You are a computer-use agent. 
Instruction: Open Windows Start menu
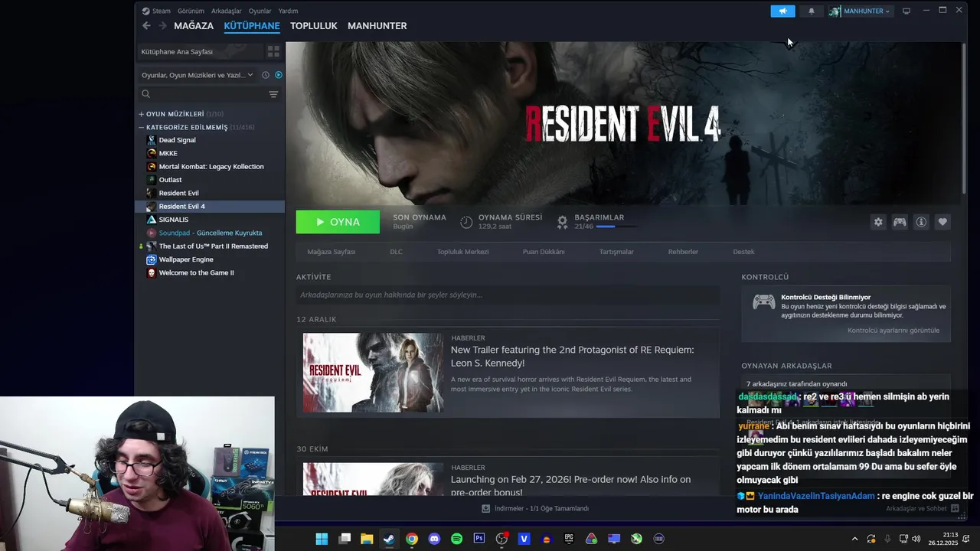click(322, 539)
